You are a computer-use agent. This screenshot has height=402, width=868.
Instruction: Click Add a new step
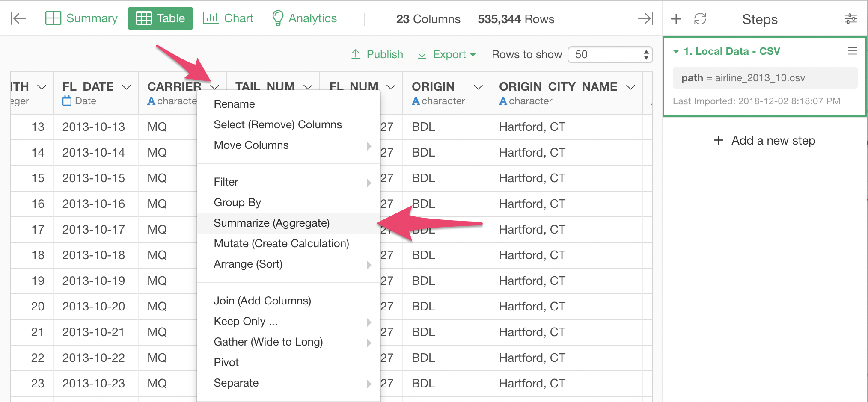(x=765, y=140)
